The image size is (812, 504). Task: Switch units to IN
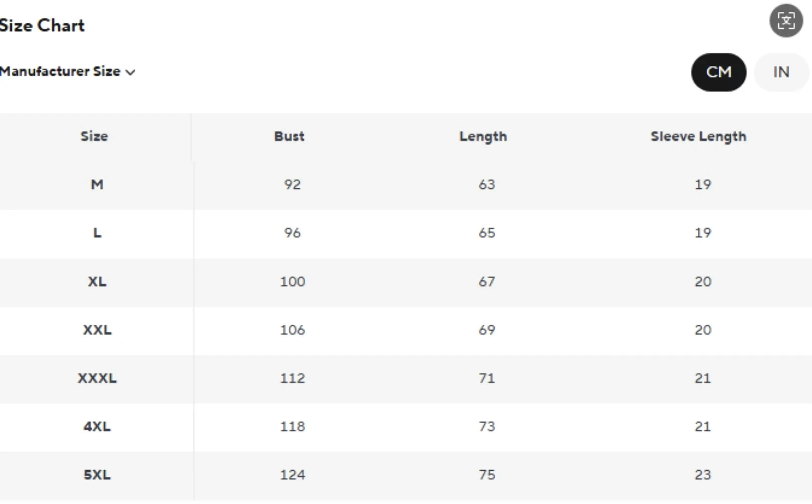point(781,72)
